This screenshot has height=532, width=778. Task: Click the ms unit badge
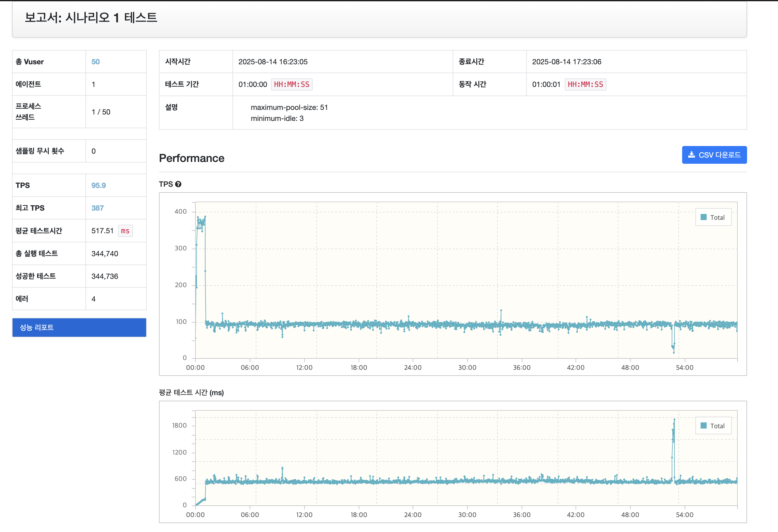(x=125, y=231)
